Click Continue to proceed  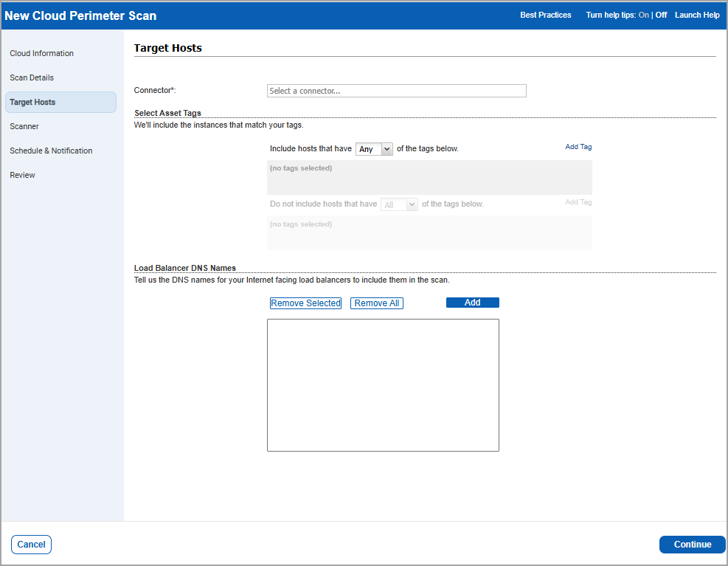click(692, 545)
